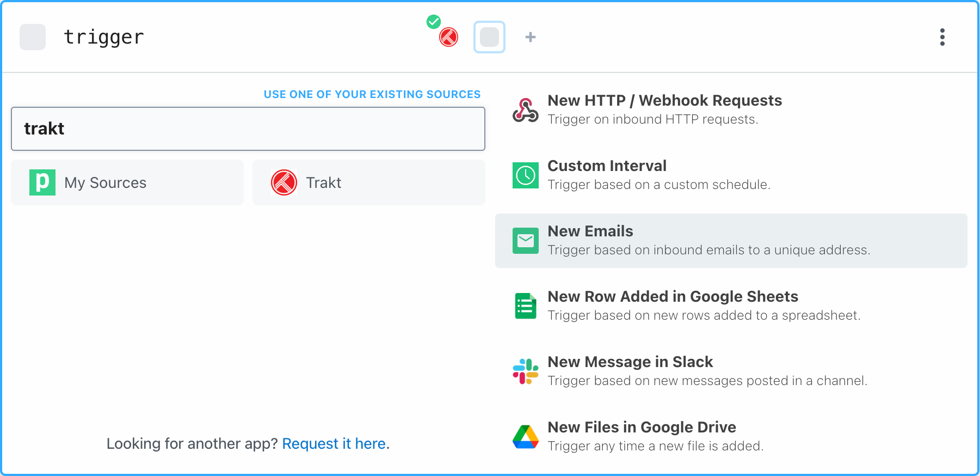Click Use One of Your Existing Sources
The image size is (980, 476).
372,94
